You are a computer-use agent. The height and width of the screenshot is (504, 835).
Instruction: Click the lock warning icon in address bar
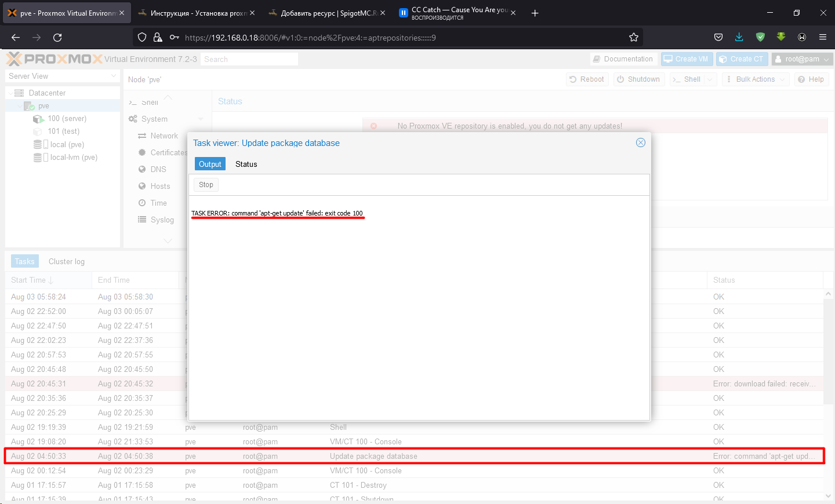(x=158, y=37)
